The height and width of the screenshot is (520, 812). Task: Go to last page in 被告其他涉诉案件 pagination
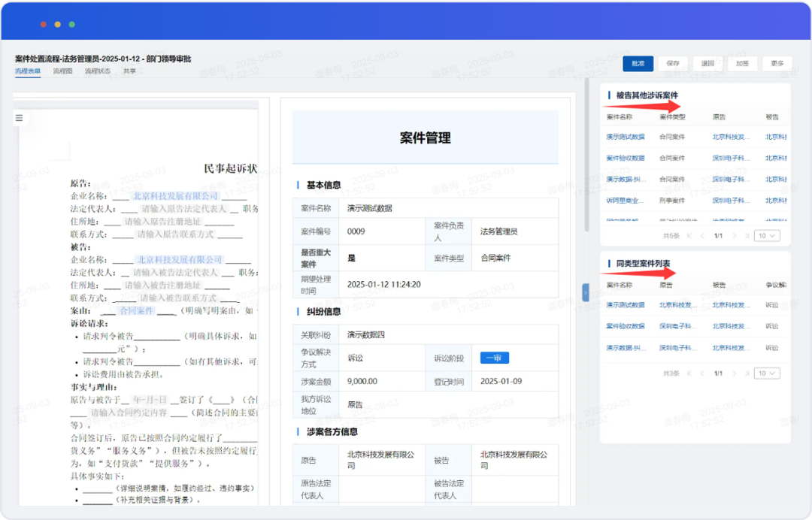click(x=747, y=236)
